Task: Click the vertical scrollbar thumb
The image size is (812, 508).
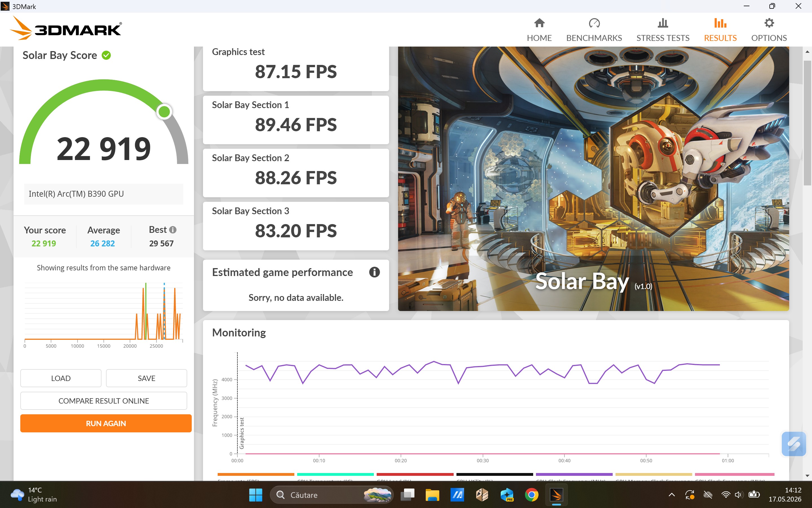Action: pos(807,123)
